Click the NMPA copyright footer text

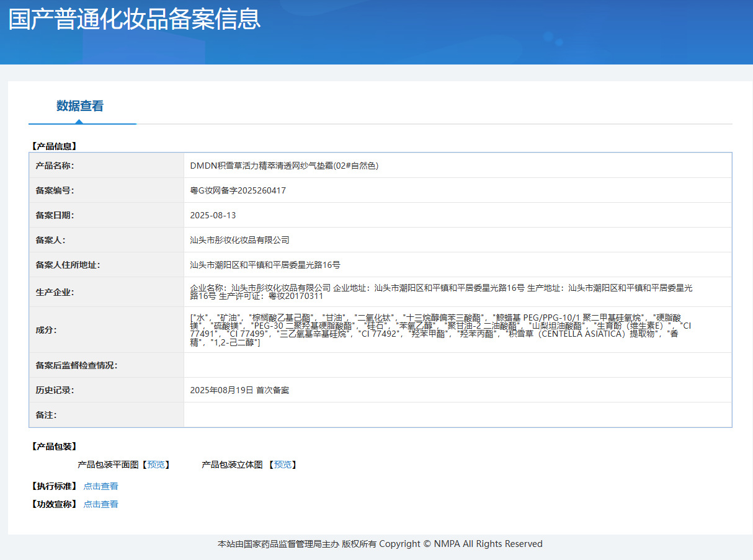pos(380,544)
